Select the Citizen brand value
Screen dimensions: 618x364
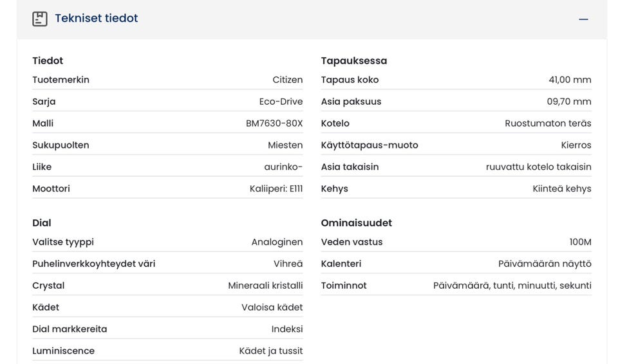click(x=287, y=80)
